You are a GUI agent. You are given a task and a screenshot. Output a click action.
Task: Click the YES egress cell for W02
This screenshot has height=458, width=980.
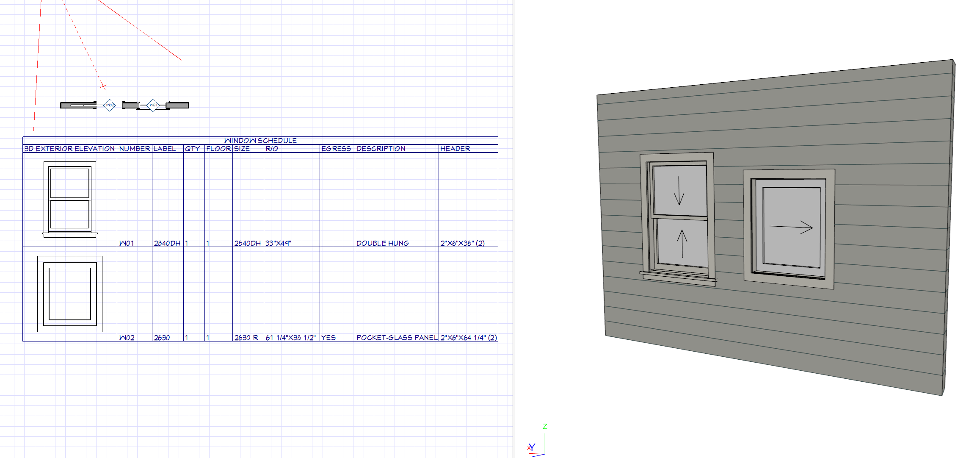[x=328, y=338]
